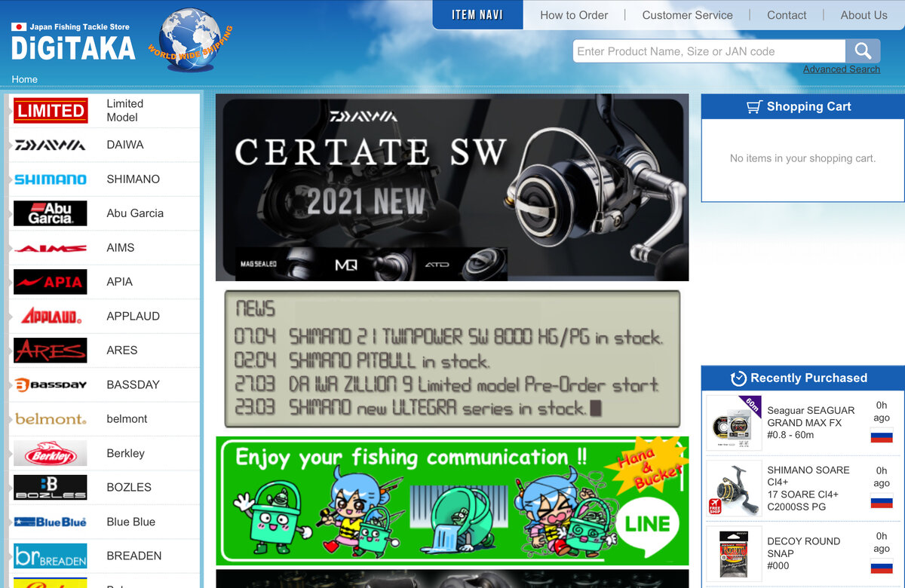Click the belmont brand logo
The image size is (905, 588).
pyautogui.click(x=51, y=419)
